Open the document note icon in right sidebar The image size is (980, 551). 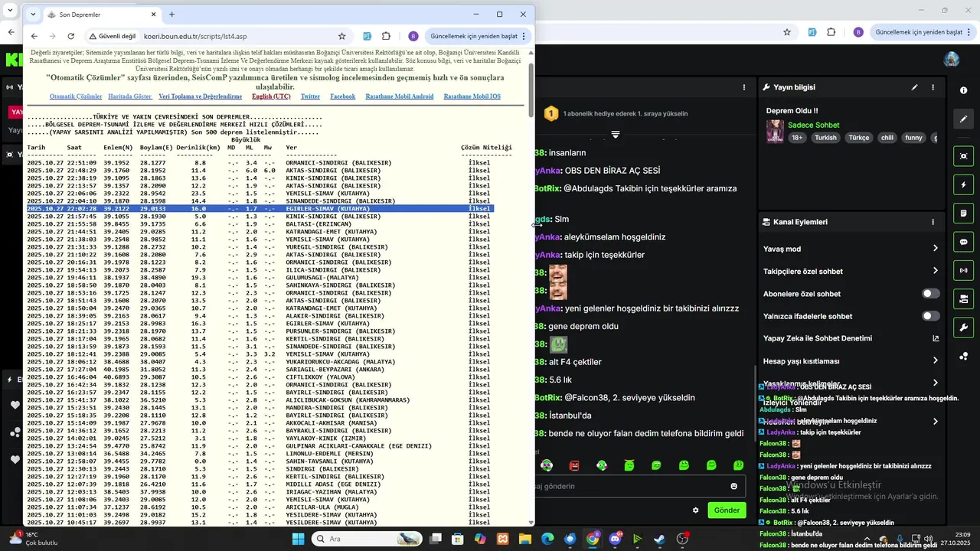tap(964, 214)
